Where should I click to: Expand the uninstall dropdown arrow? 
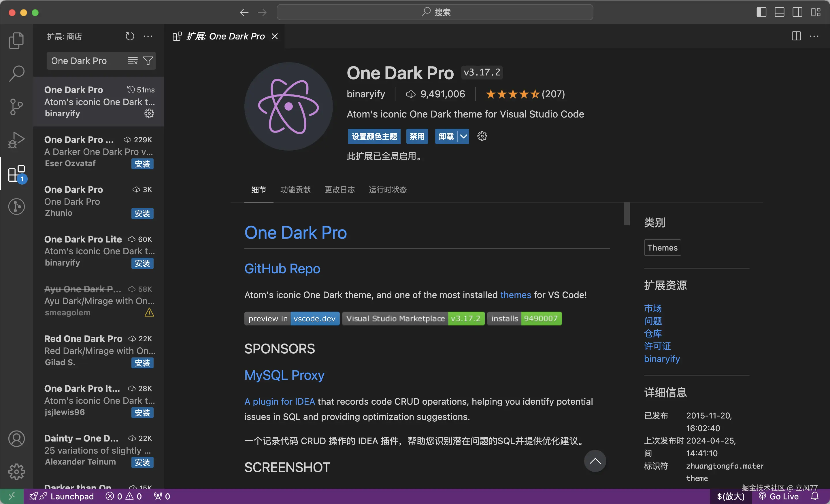point(463,136)
